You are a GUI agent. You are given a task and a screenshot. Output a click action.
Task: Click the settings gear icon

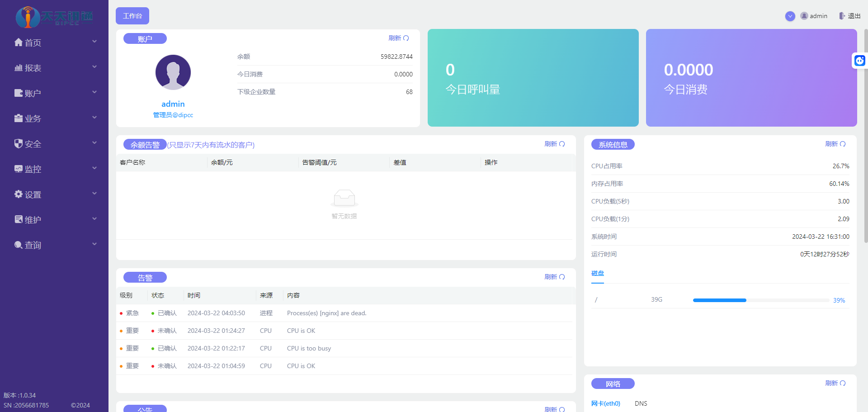(x=18, y=194)
